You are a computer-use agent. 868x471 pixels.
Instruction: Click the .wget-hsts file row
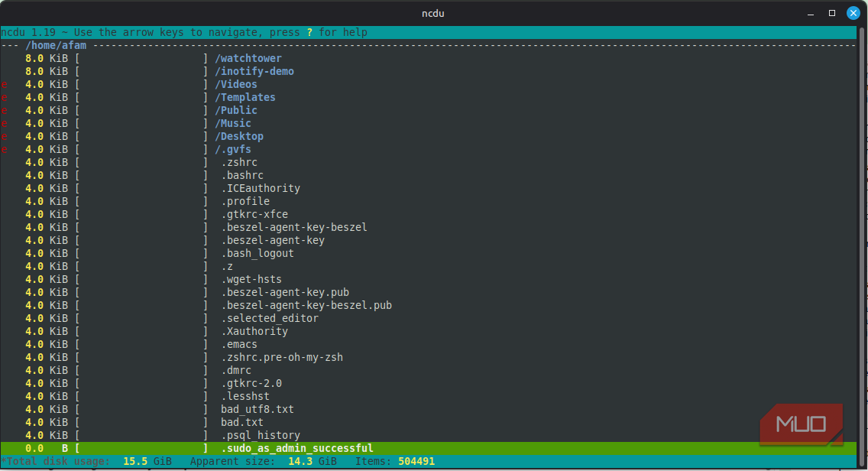(x=429, y=280)
